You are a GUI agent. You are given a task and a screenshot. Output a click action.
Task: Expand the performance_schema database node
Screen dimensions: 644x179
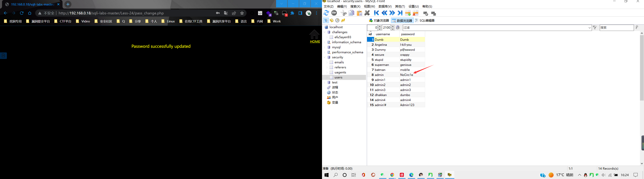pyautogui.click(x=325, y=52)
